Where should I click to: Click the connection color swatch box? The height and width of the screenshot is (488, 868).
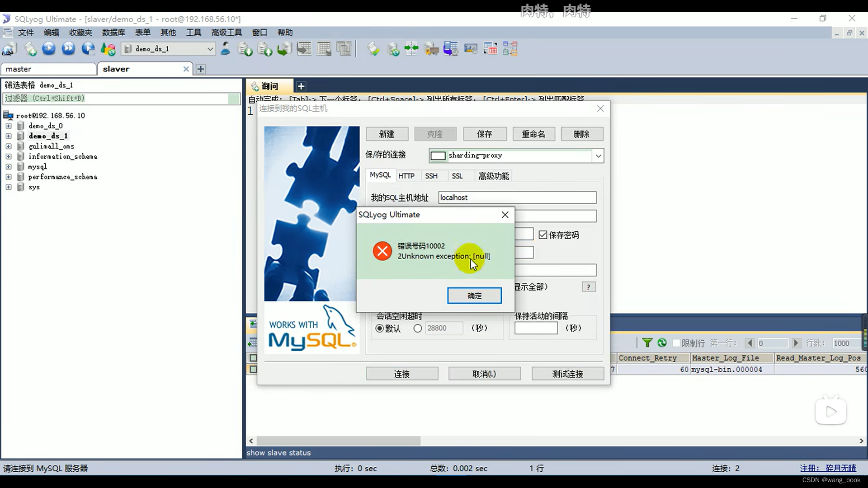[438, 156]
